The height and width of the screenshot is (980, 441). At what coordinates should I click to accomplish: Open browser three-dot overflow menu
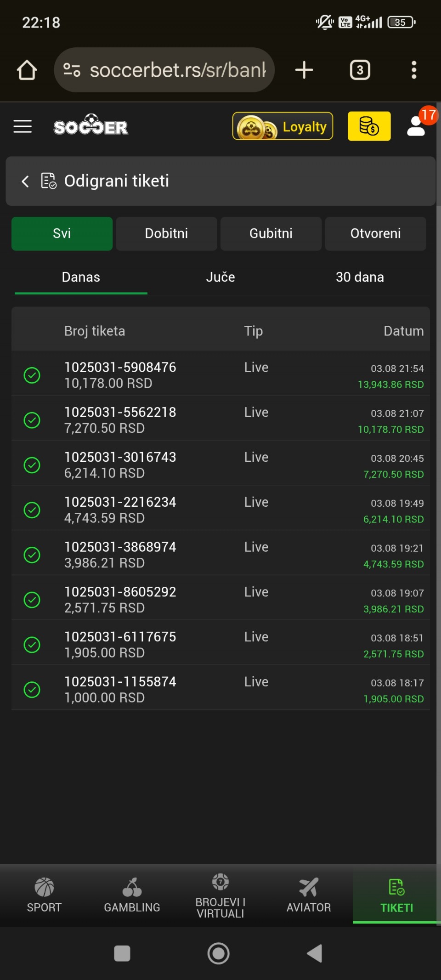[414, 70]
